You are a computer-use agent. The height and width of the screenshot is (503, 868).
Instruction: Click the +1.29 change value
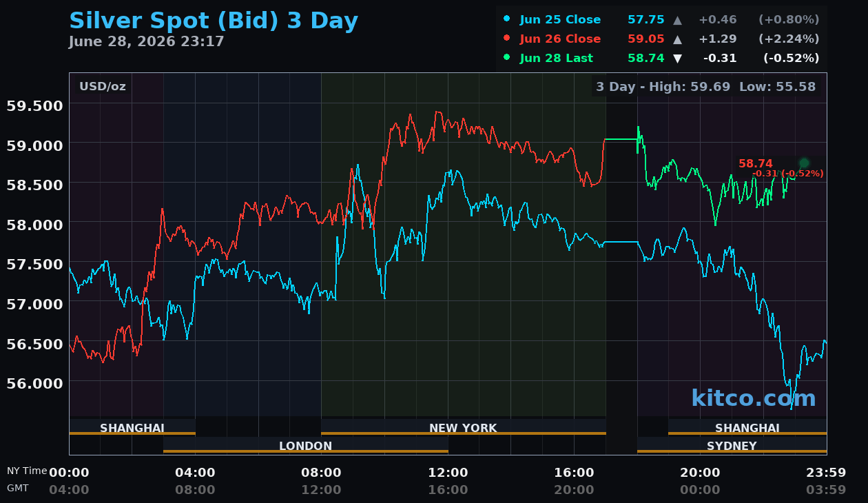[x=717, y=39]
